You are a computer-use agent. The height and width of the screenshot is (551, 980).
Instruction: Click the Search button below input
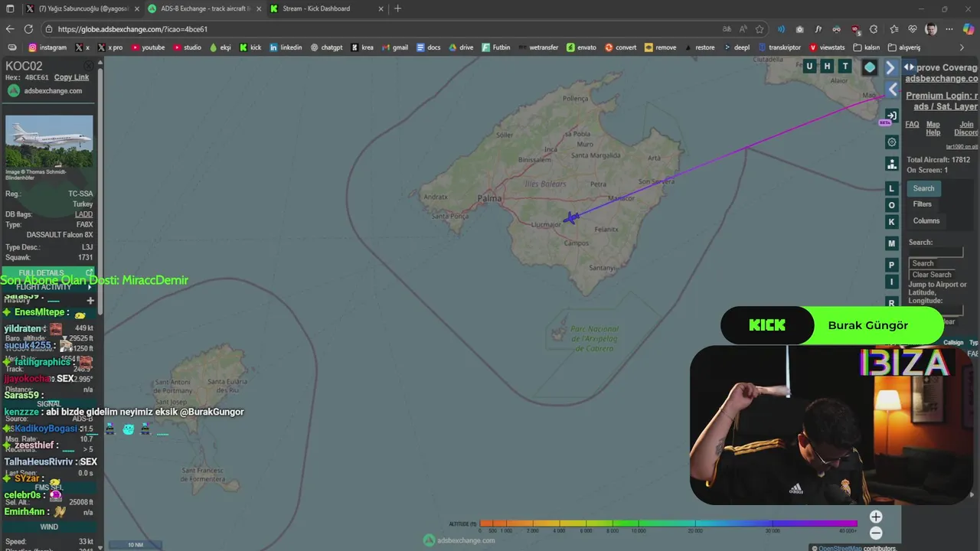point(923,263)
